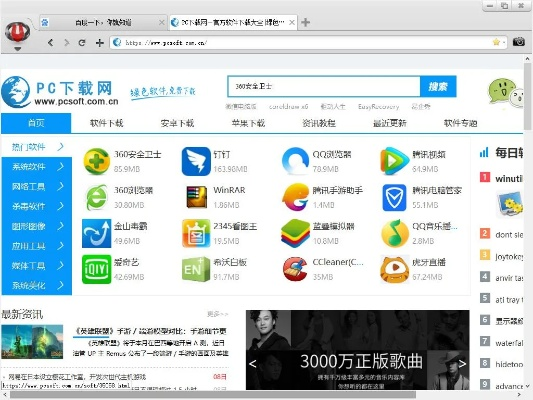
Task: Open the 2345看图王 app icon
Action: 196,233
